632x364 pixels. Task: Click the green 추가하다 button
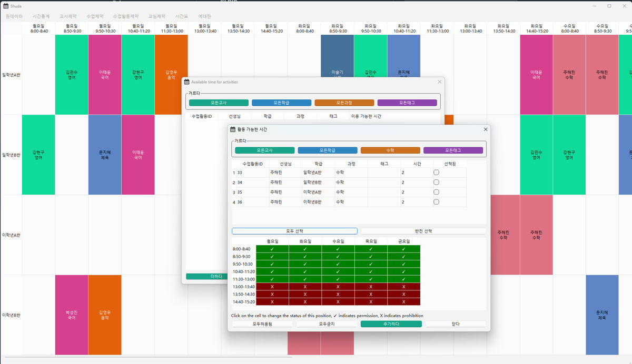[391, 324]
